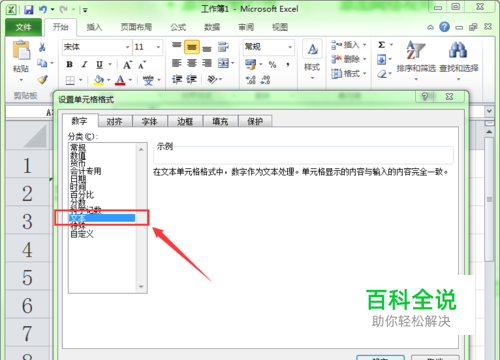Open the Protection (保护) dialog tab

coord(255,121)
